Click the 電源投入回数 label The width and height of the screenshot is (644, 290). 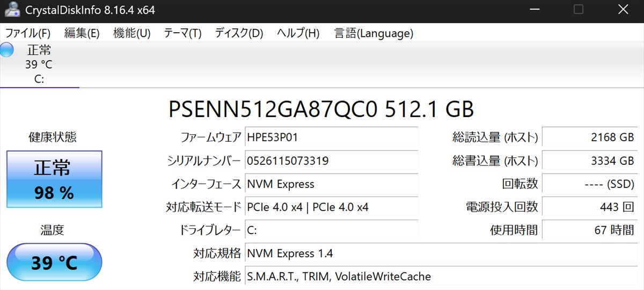[502, 207]
